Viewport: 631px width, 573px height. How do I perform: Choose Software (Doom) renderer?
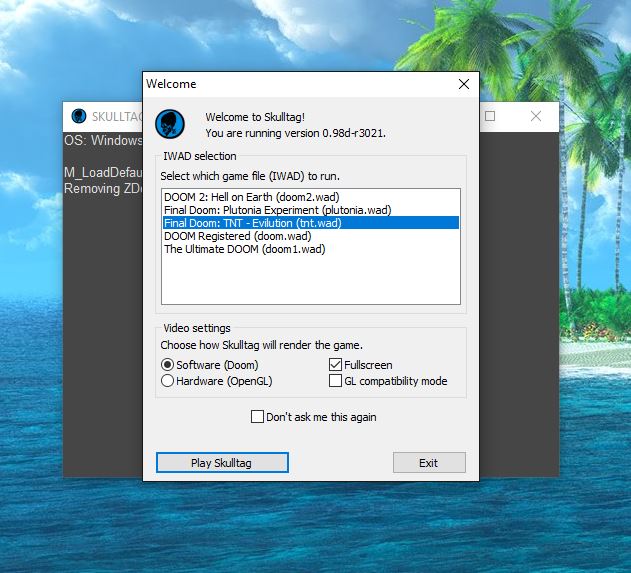pos(210,365)
